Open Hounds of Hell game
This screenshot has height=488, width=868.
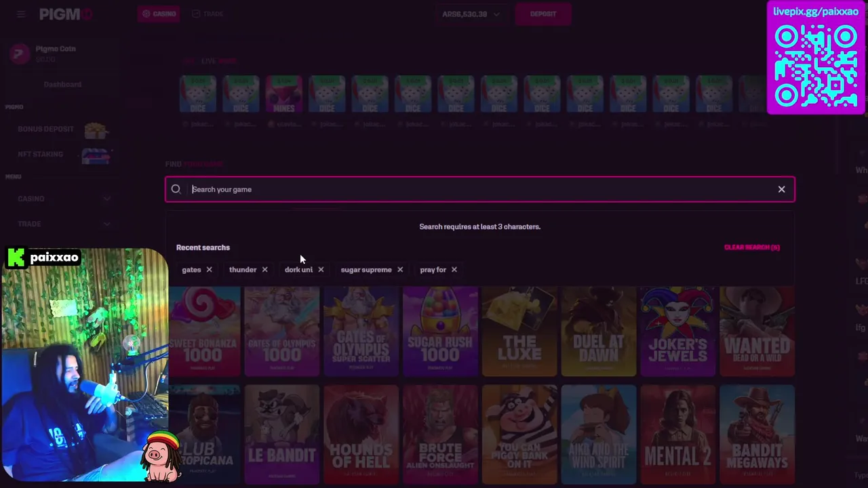pyautogui.click(x=361, y=435)
